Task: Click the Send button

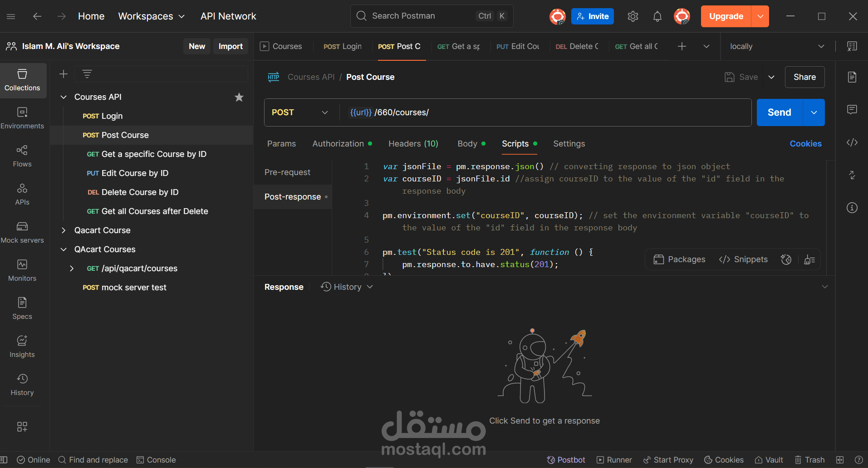Action: click(780, 112)
